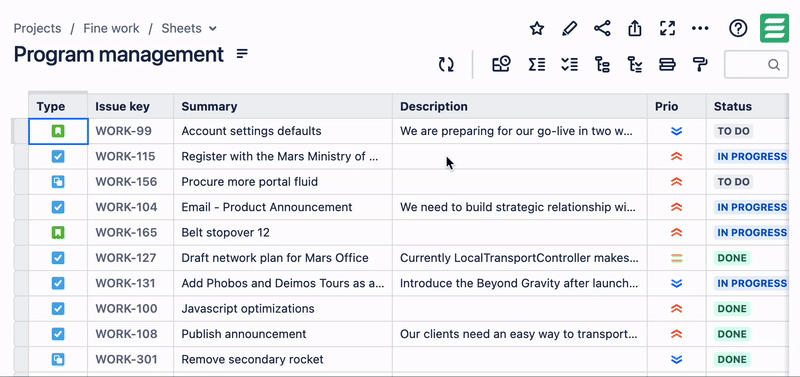Click the DONE status of WORK-127
This screenshot has height=377, width=800.
pos(732,258)
